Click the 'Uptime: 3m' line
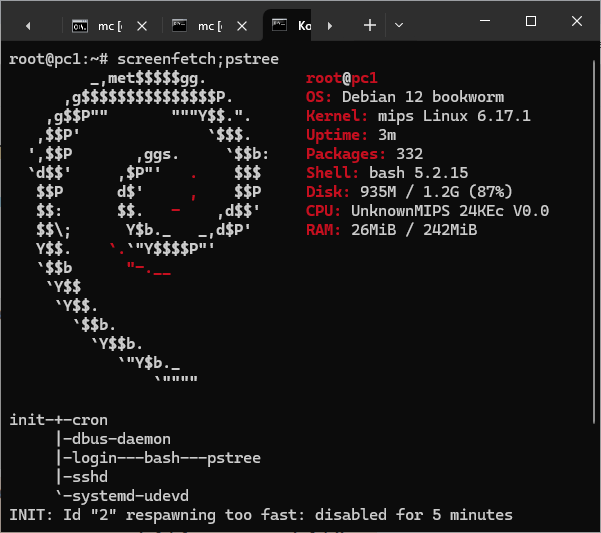The width and height of the screenshot is (601, 533). (351, 135)
